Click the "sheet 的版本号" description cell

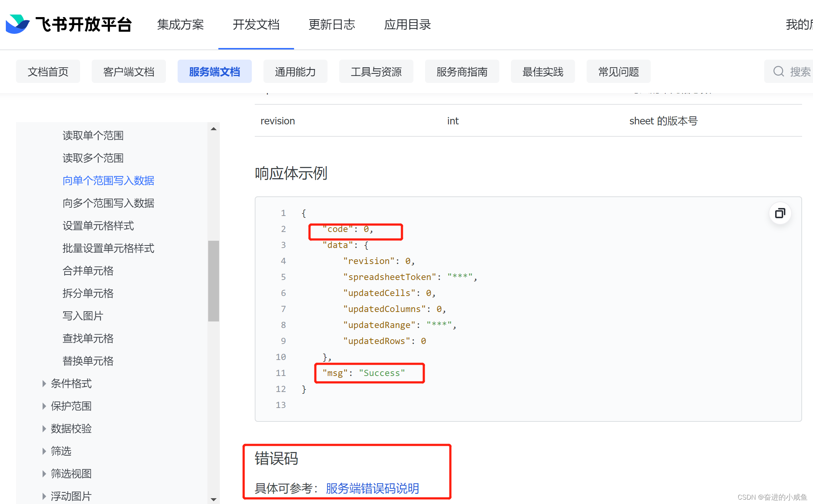click(x=663, y=121)
